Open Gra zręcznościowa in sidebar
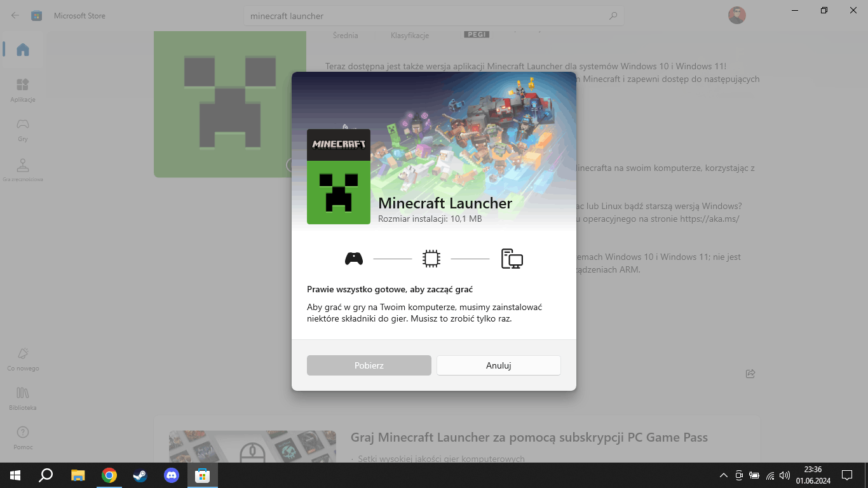This screenshot has height=488, width=868. 23,170
